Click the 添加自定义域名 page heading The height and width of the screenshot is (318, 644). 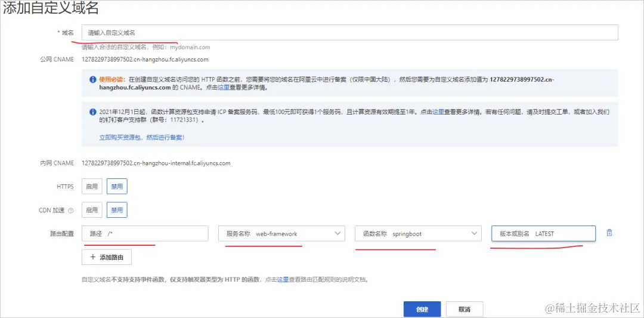coord(51,8)
